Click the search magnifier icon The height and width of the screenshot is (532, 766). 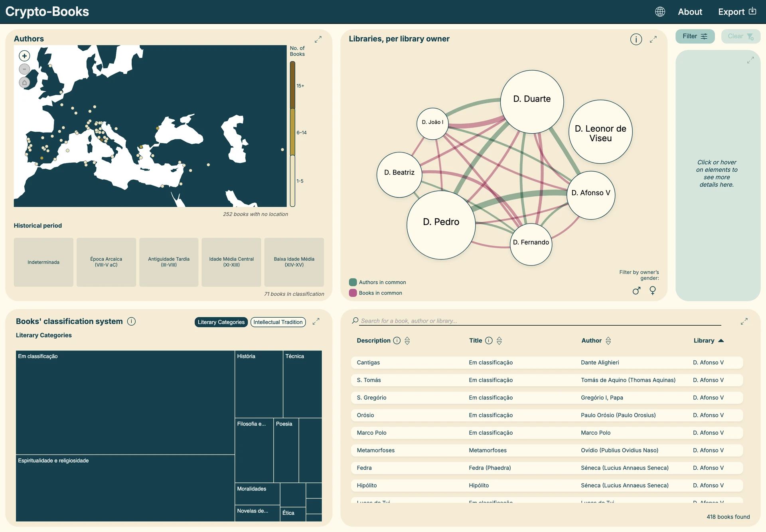pos(355,320)
